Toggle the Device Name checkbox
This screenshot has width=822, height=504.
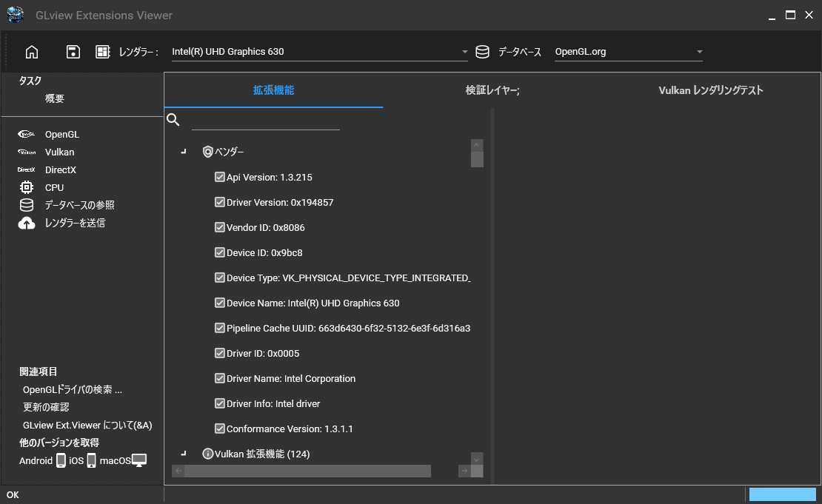220,303
